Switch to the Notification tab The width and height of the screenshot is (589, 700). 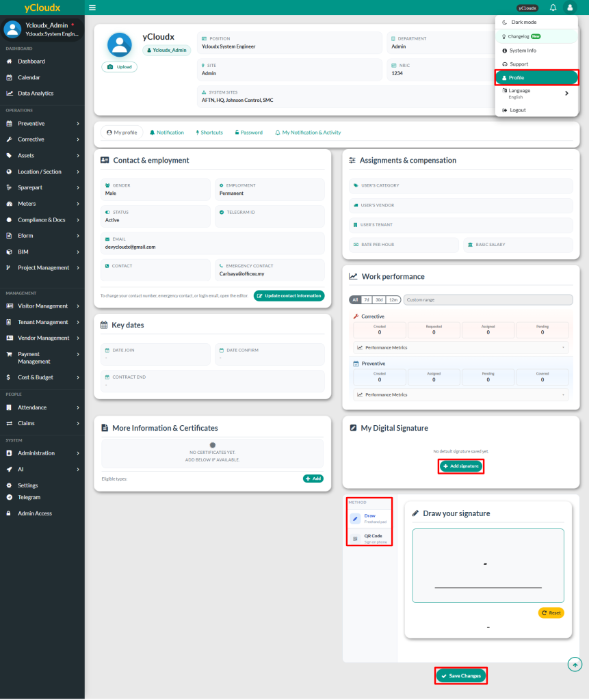point(167,133)
